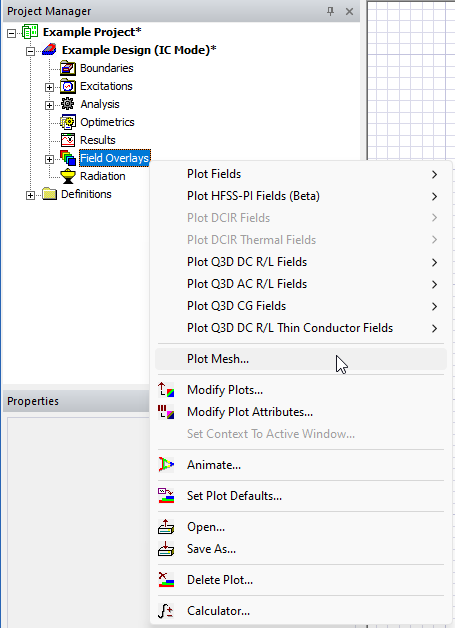Select Animate from the menu
The height and width of the screenshot is (628, 455).
coord(301,465)
